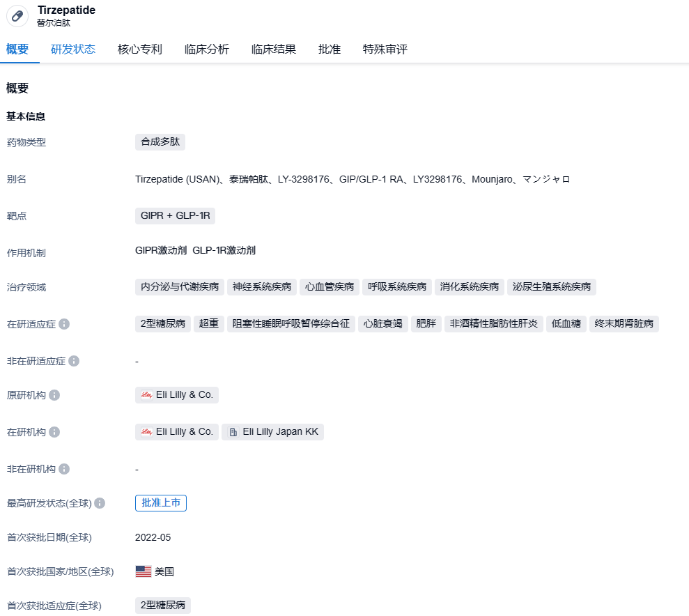Open Eli Lilly Japan KK organization tag

(x=273, y=432)
